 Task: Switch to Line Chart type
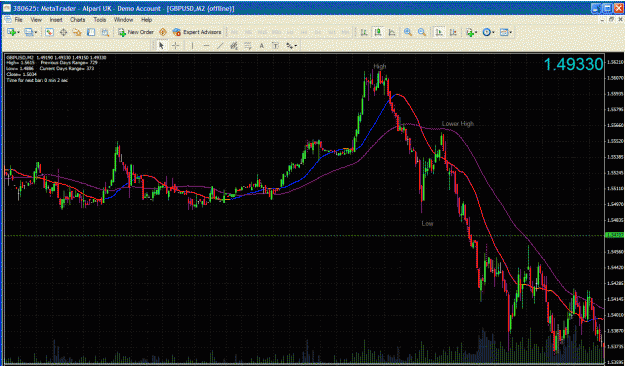391,32
